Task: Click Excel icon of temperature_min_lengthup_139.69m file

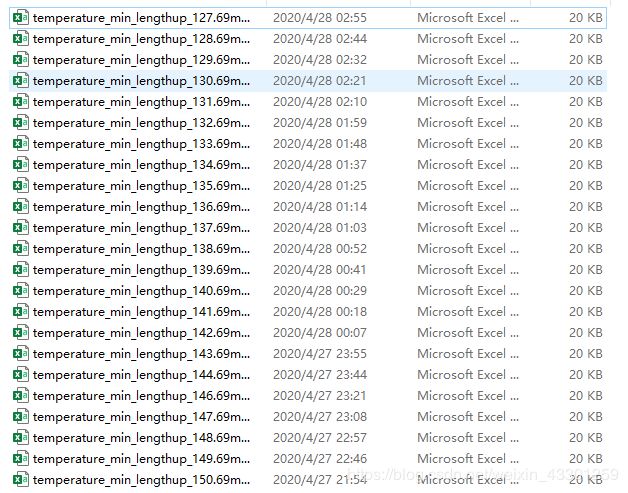Action: pyautogui.click(x=20, y=270)
